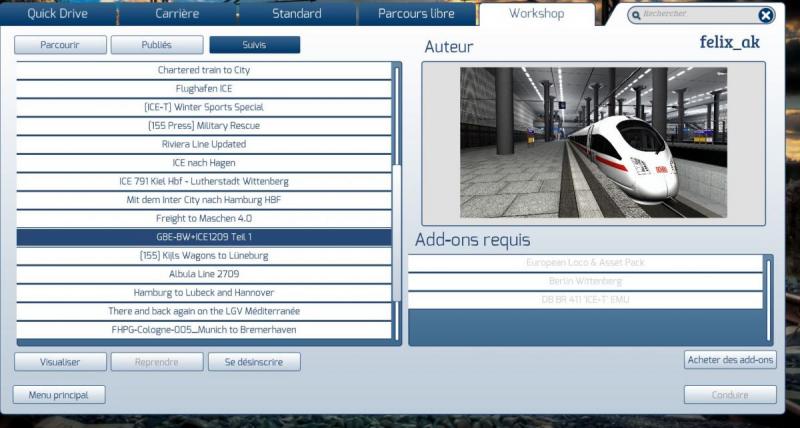Switch to the Quick Drive tab
Screen dimensions: 800x428
57,14
